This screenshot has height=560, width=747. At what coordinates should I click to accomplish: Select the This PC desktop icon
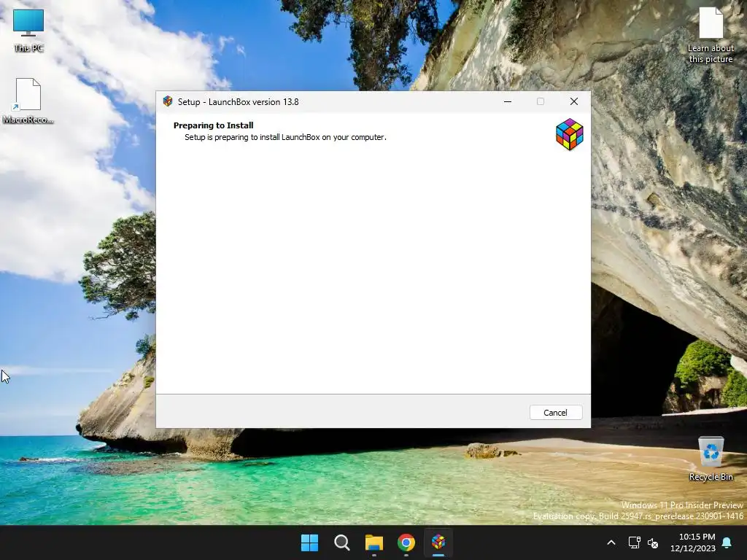pos(28,31)
